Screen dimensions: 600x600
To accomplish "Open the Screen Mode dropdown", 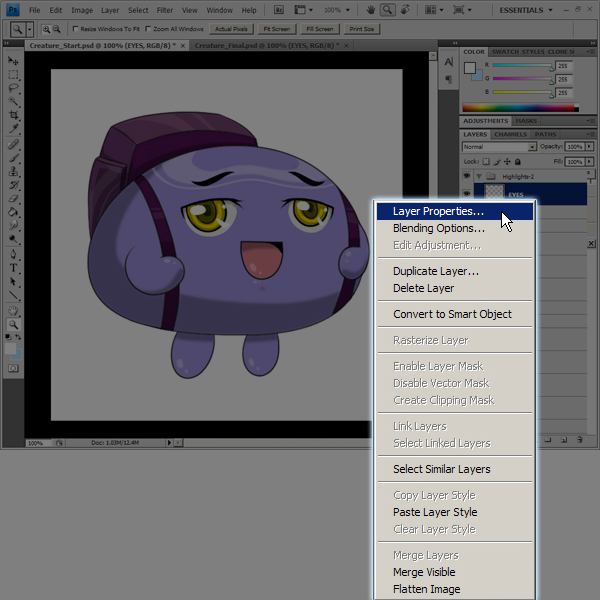I will [462, 10].
